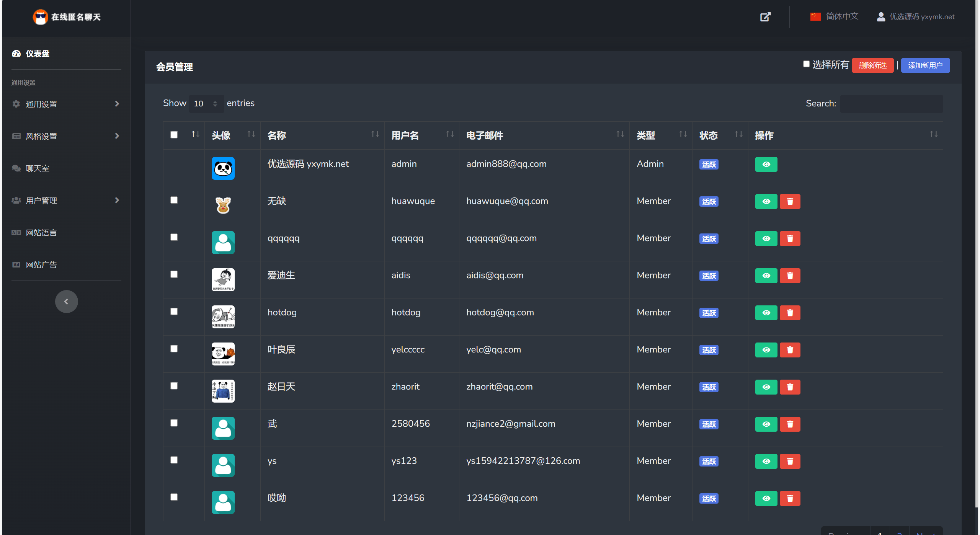Toggle the table header select-all checkbox
The height and width of the screenshot is (535, 980).
(x=174, y=135)
